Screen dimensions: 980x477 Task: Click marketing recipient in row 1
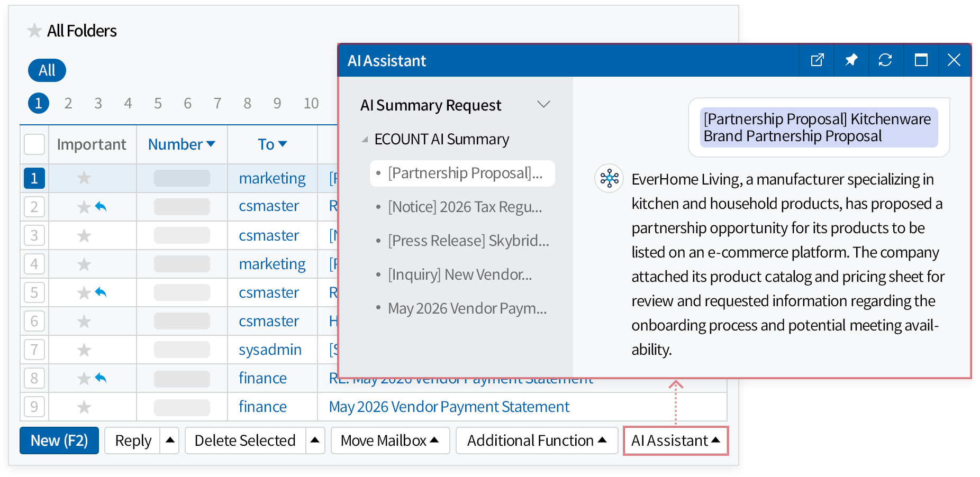(x=272, y=178)
